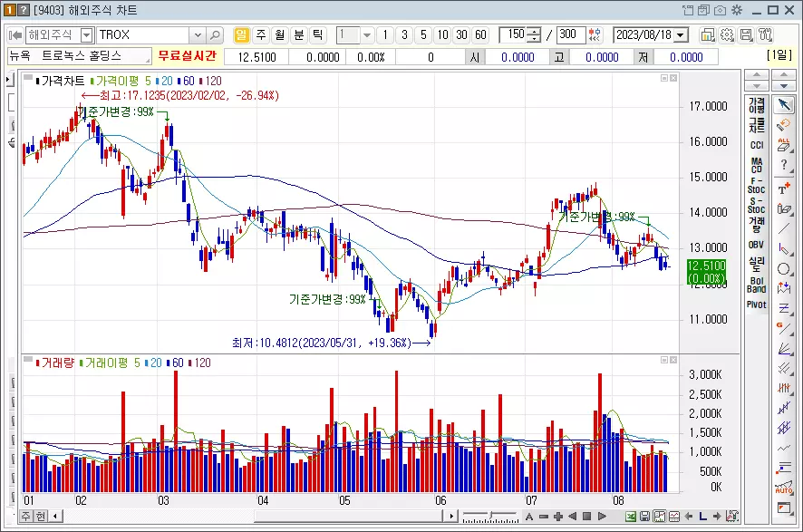Image resolution: width=803 pixels, height=532 pixels.
Task: Click the blue L icon in bottom bar
Action: [x=702, y=516]
